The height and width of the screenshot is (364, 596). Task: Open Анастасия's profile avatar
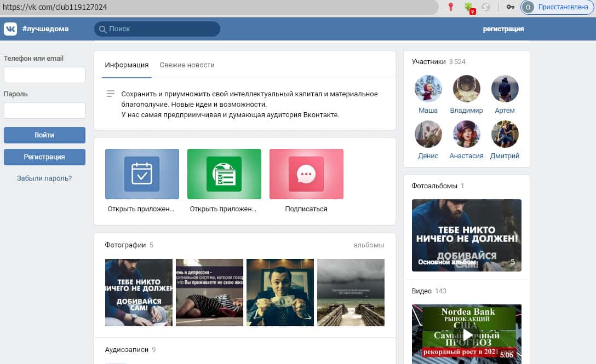tap(466, 134)
